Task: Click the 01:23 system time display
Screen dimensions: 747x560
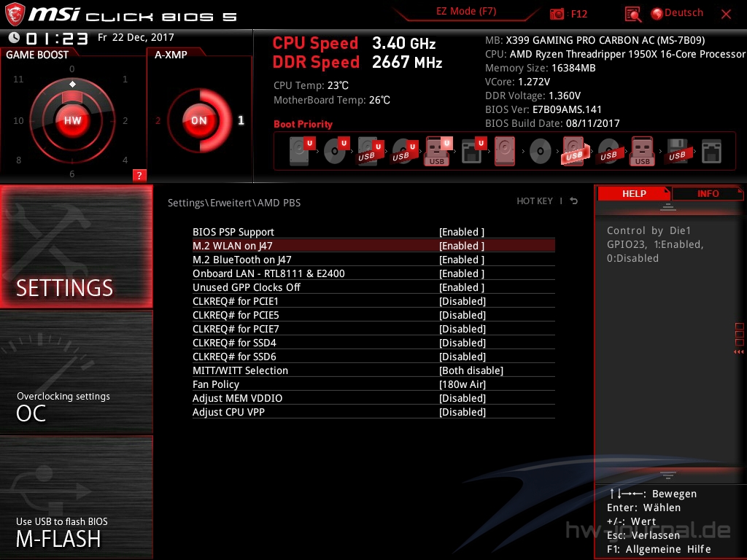Action: coord(57,38)
